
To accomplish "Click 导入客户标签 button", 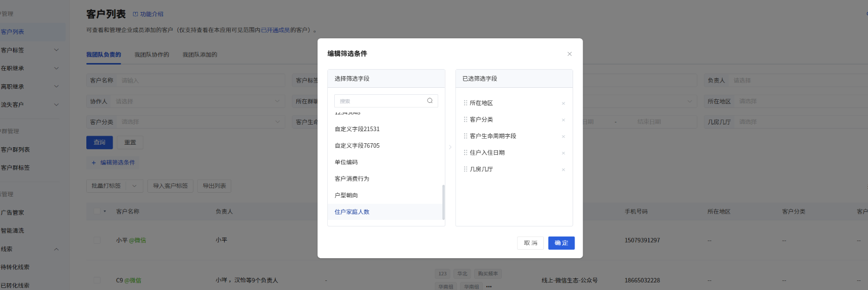I will (171, 186).
